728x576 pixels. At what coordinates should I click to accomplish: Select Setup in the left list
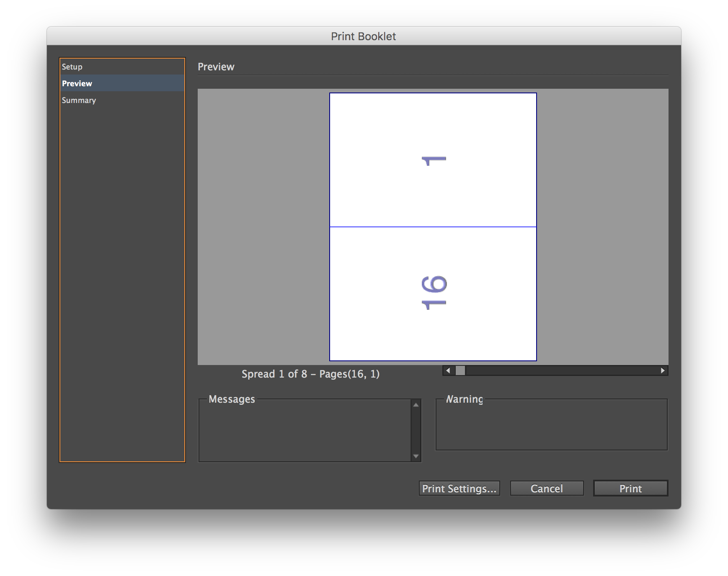(x=72, y=67)
